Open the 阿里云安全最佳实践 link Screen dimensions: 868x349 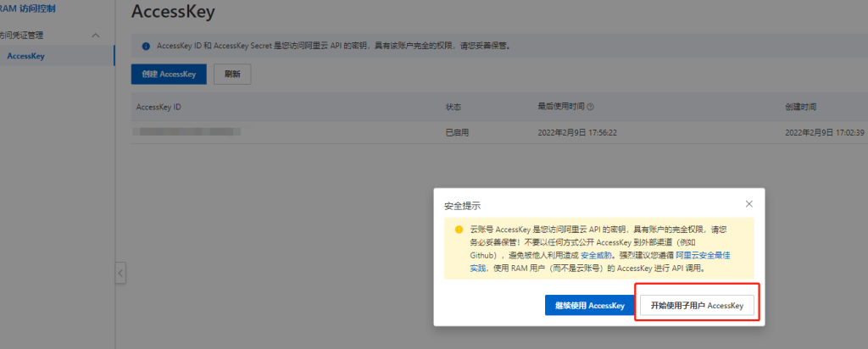coord(703,256)
